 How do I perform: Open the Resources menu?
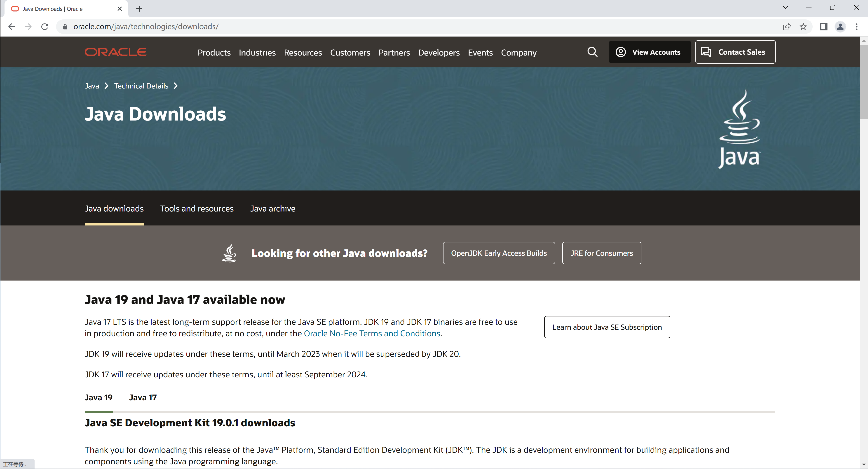tap(303, 53)
